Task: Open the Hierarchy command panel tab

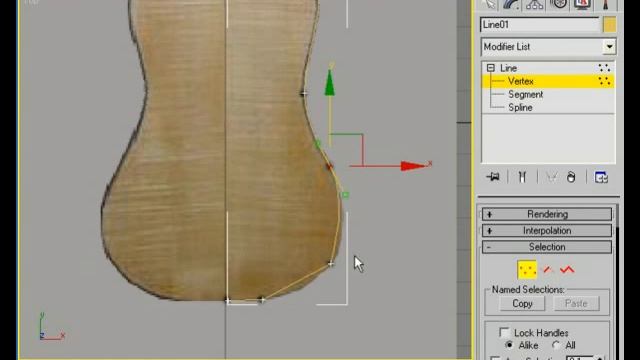Action: click(x=535, y=4)
